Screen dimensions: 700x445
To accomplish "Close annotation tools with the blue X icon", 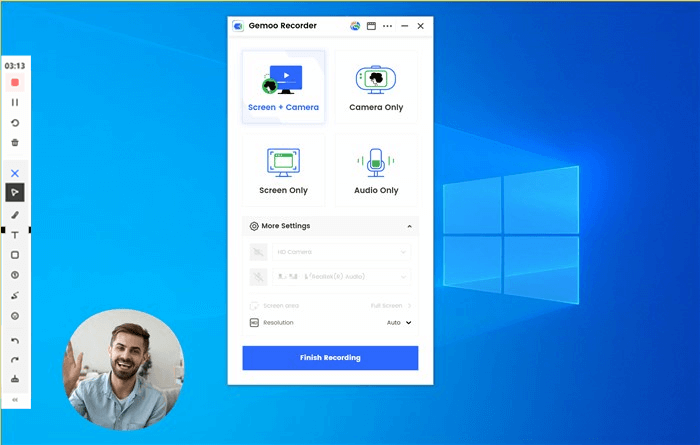I will point(15,173).
